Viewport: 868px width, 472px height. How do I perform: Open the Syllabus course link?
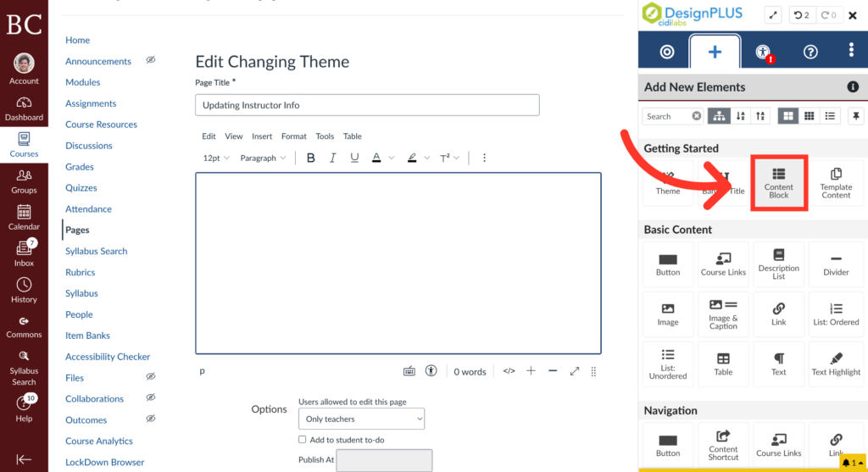(x=81, y=293)
